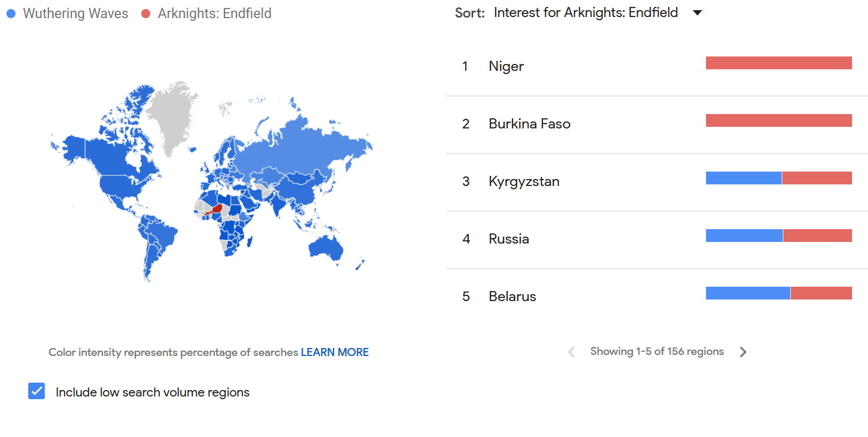Click the red portion of Belarus's bar
Image resolution: width=868 pixels, height=437 pixels.
click(x=821, y=293)
